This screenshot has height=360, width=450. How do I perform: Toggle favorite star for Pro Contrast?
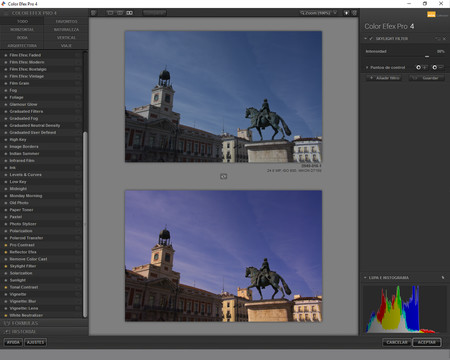click(6, 245)
